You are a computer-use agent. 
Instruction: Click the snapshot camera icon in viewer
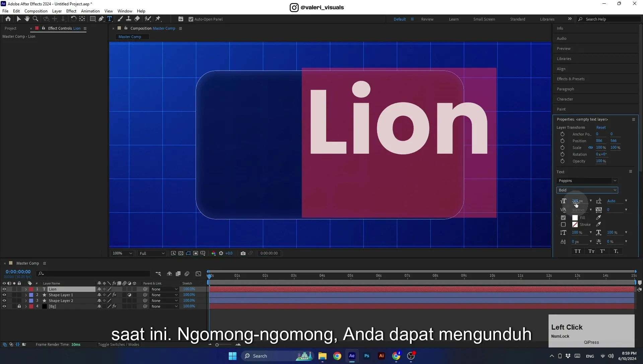coord(243,253)
